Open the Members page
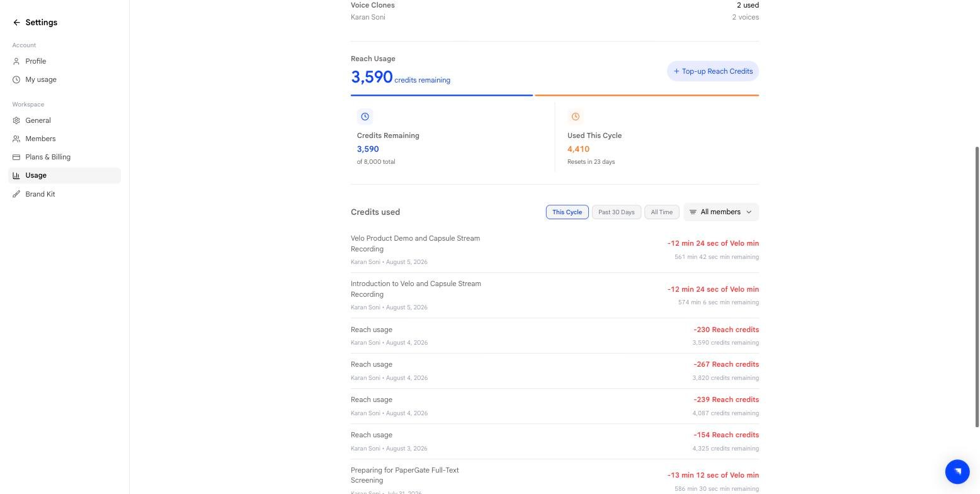 click(x=64, y=139)
